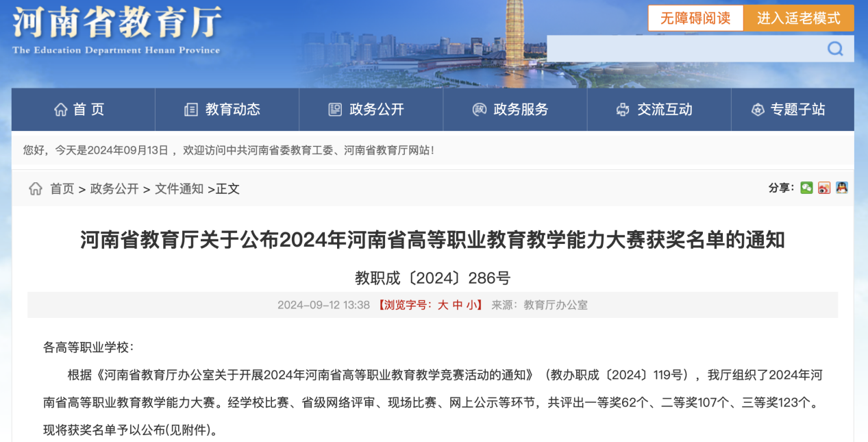
Task: Click 文件通知 breadcrumb link
Action: tap(179, 189)
